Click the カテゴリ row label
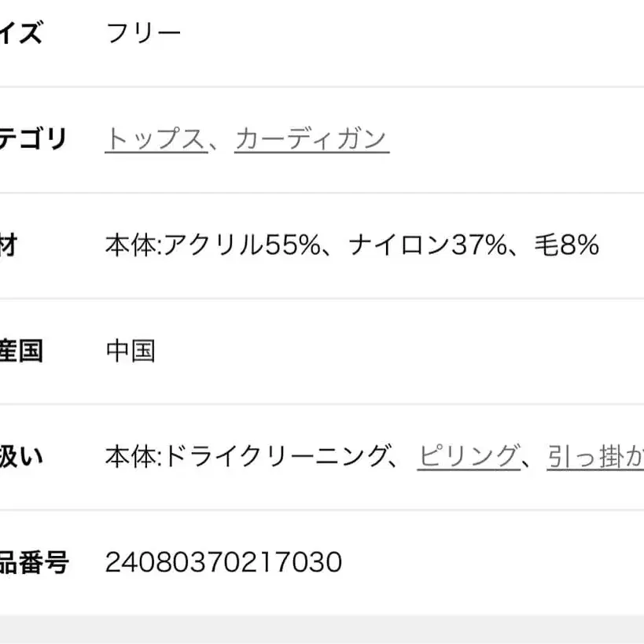Viewport: 644px width, 644px height. 33,139
